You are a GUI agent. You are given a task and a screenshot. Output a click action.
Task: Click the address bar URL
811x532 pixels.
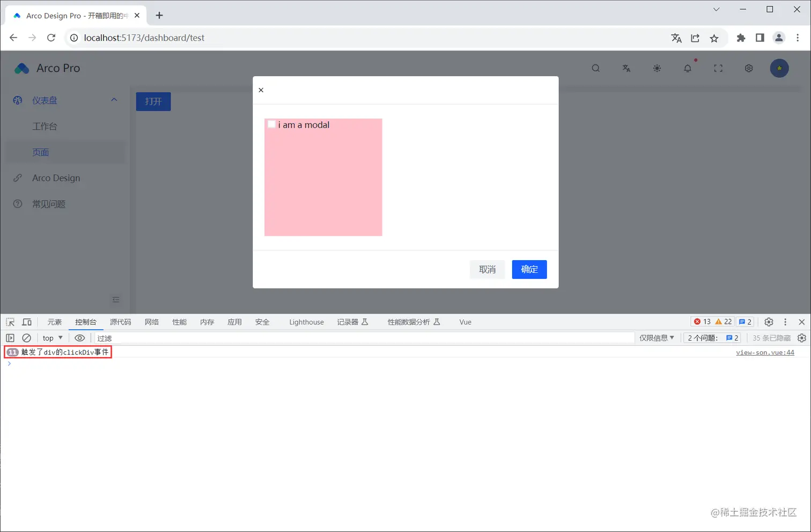pyautogui.click(x=144, y=38)
